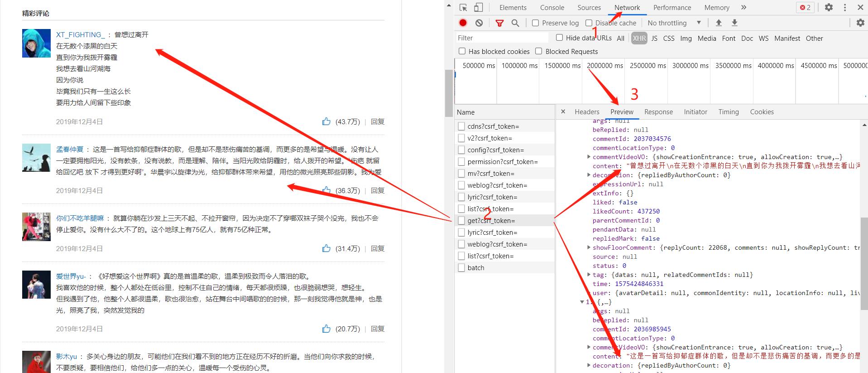This screenshot has width=868, height=373.
Task: Open the Headers tab
Action: pyautogui.click(x=587, y=111)
